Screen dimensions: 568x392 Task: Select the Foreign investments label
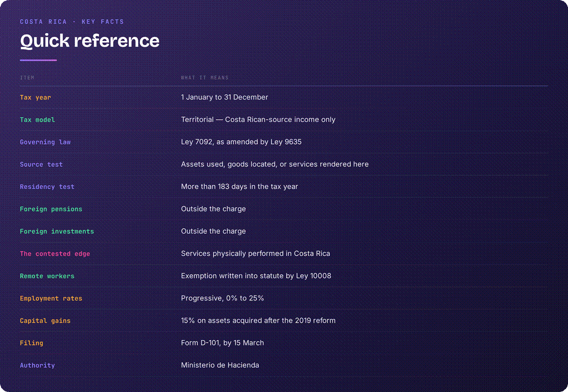(57, 231)
